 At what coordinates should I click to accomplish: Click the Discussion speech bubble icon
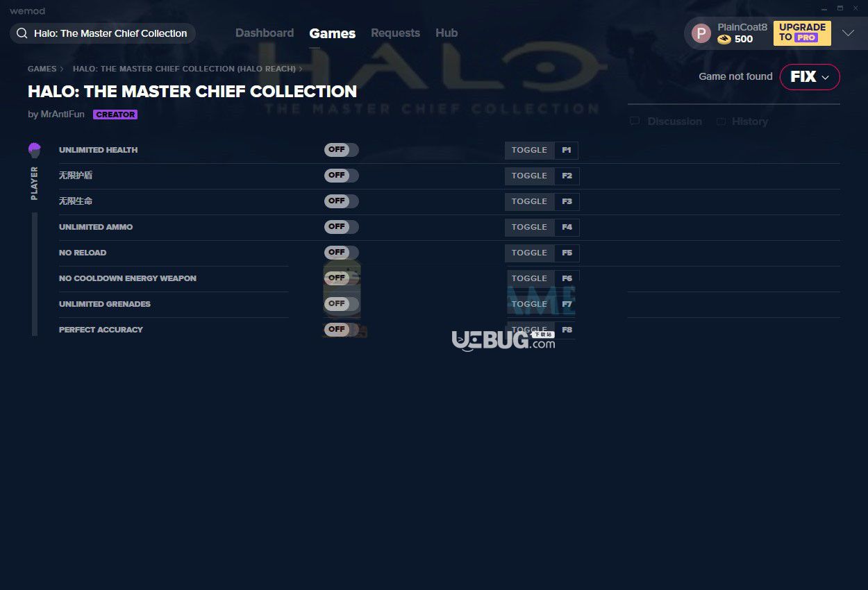[x=635, y=121]
